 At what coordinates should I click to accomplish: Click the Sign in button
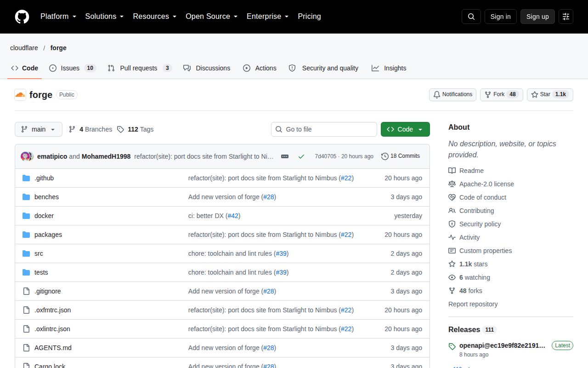pos(500,17)
